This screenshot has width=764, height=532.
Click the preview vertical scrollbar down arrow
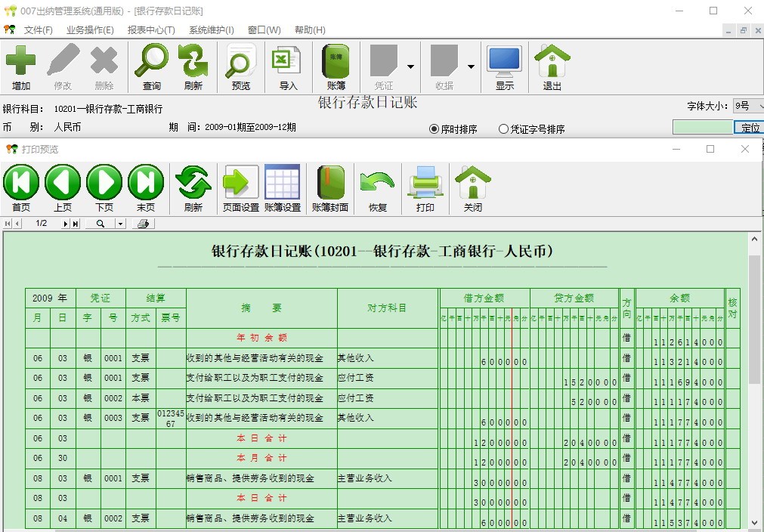[753, 522]
